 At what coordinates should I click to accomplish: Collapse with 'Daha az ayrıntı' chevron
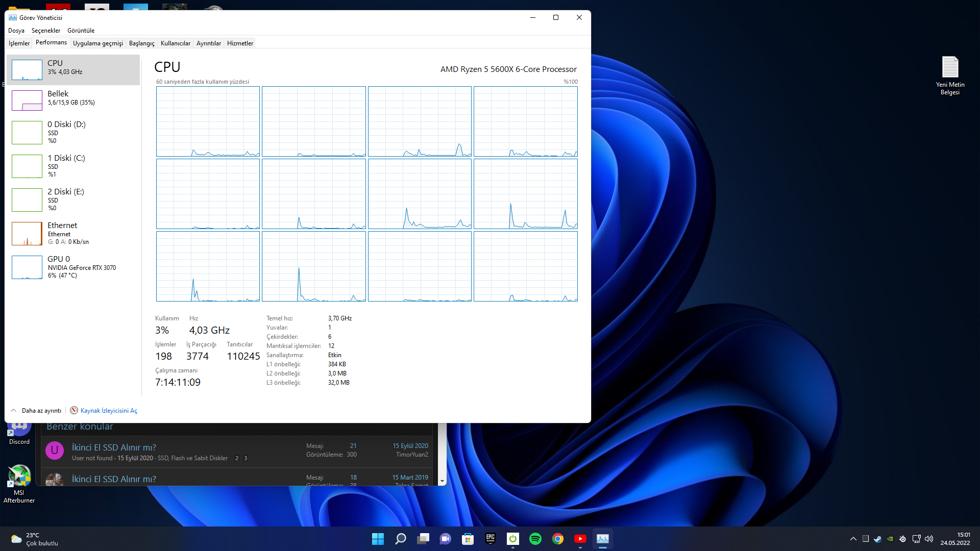coord(14,411)
